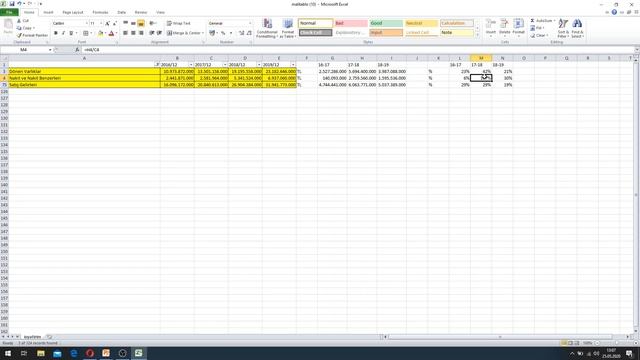The image size is (640, 360).
Task: Apply Percent Style icon
Action: click(x=223, y=33)
